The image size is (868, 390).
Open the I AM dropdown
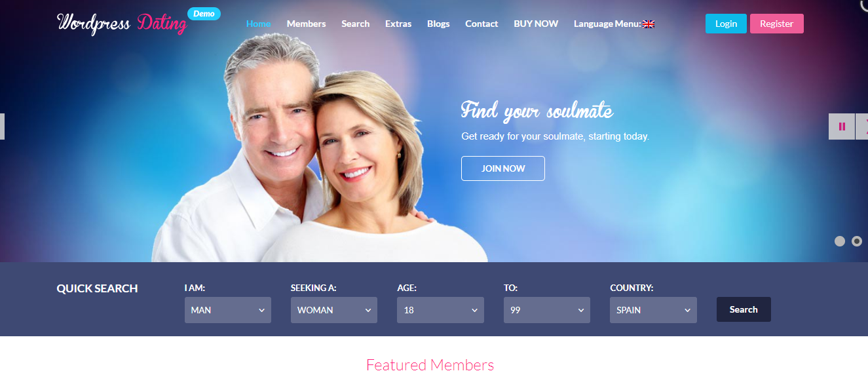coord(228,310)
